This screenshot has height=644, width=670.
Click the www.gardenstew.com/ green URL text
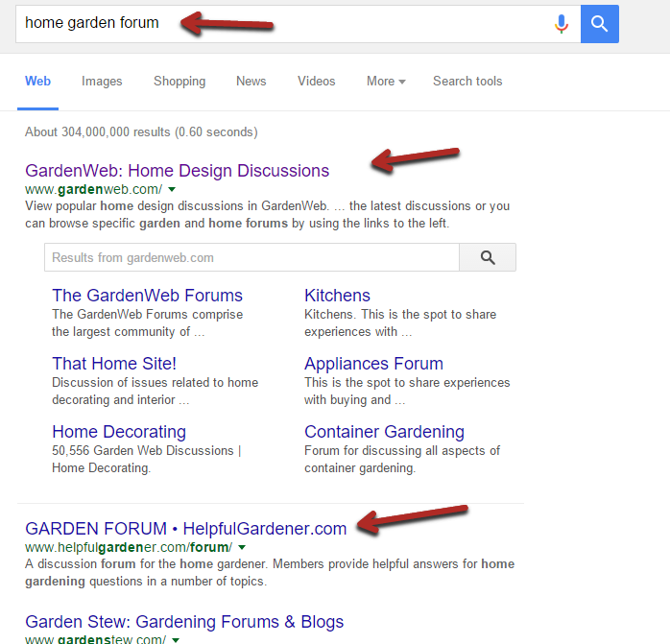(95, 640)
